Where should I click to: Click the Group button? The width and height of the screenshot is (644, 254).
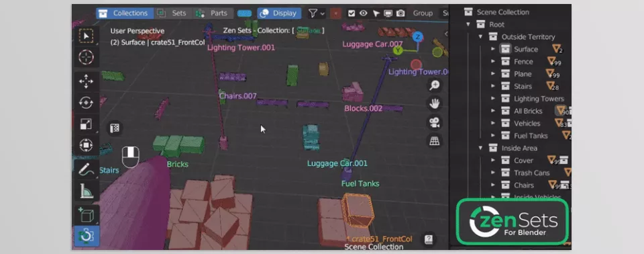click(x=423, y=13)
